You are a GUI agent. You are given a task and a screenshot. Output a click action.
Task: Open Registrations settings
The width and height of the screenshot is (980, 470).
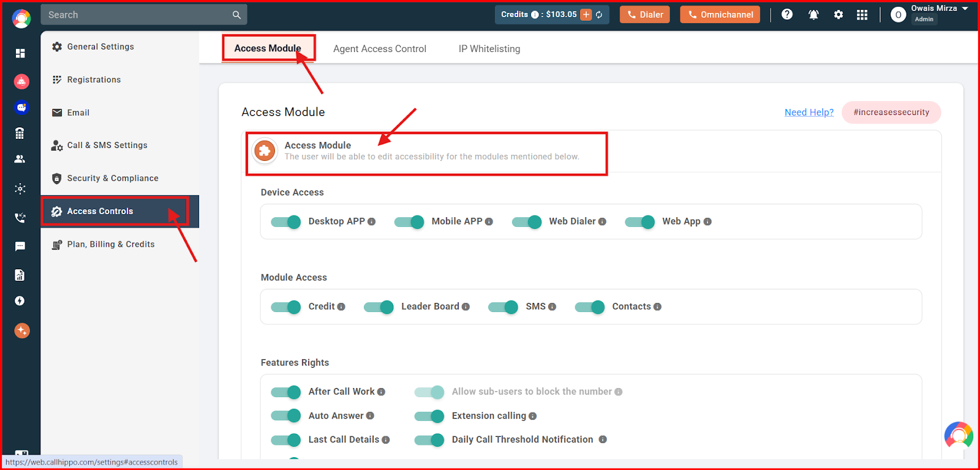point(119,80)
